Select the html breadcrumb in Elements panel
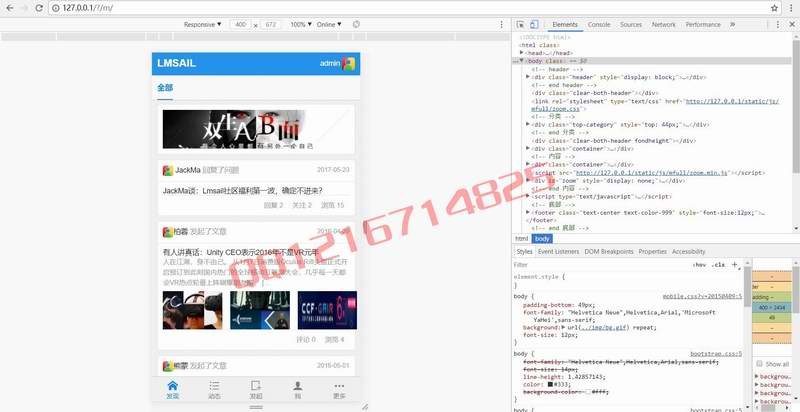The width and height of the screenshot is (800, 412). [521, 239]
